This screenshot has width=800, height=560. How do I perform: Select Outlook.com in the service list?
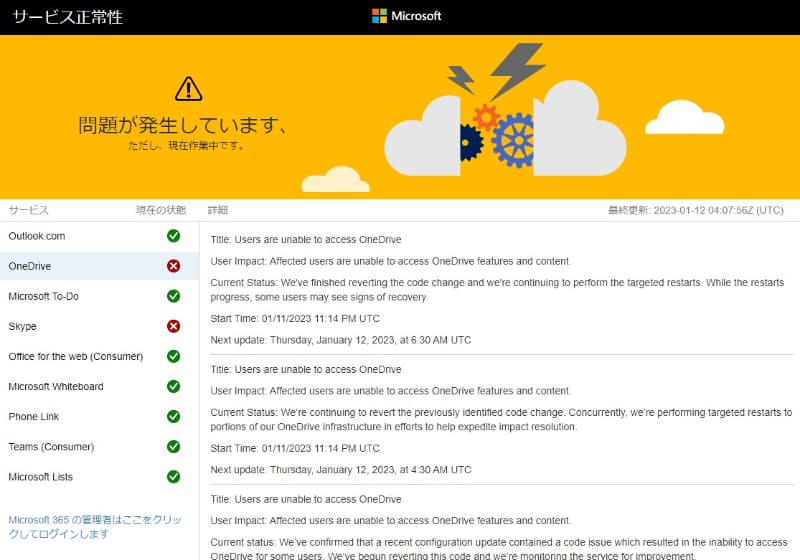point(99,236)
